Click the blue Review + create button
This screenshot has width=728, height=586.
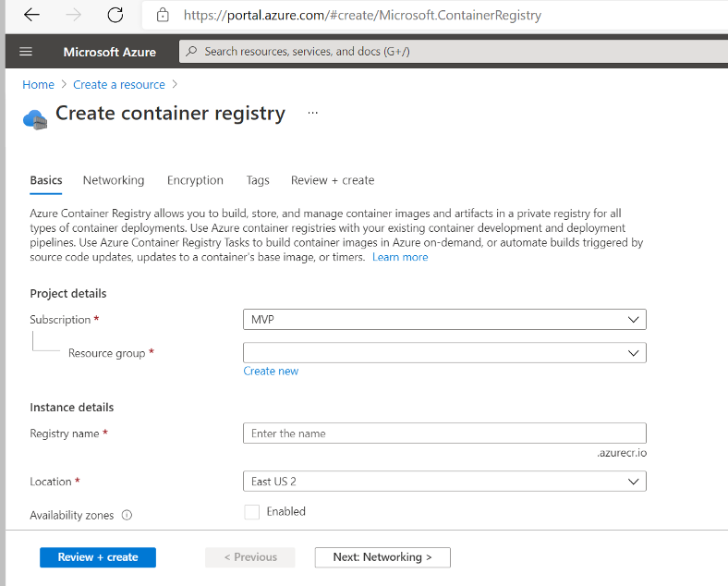pos(98,557)
